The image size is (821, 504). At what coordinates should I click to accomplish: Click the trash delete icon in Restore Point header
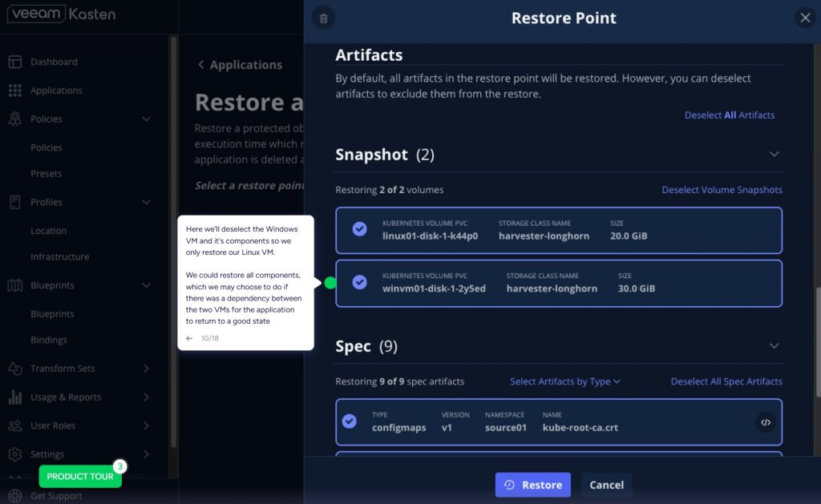coord(323,18)
